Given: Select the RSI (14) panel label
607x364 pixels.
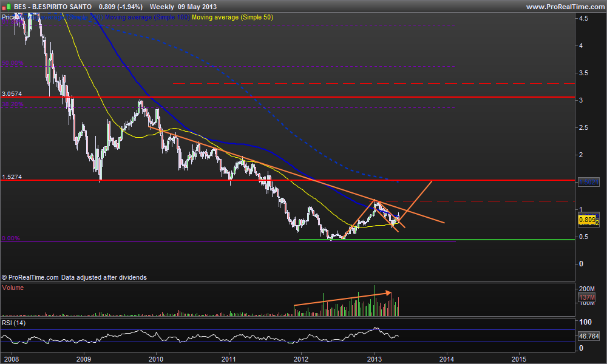Looking at the screenshot, I should click(x=13, y=323).
